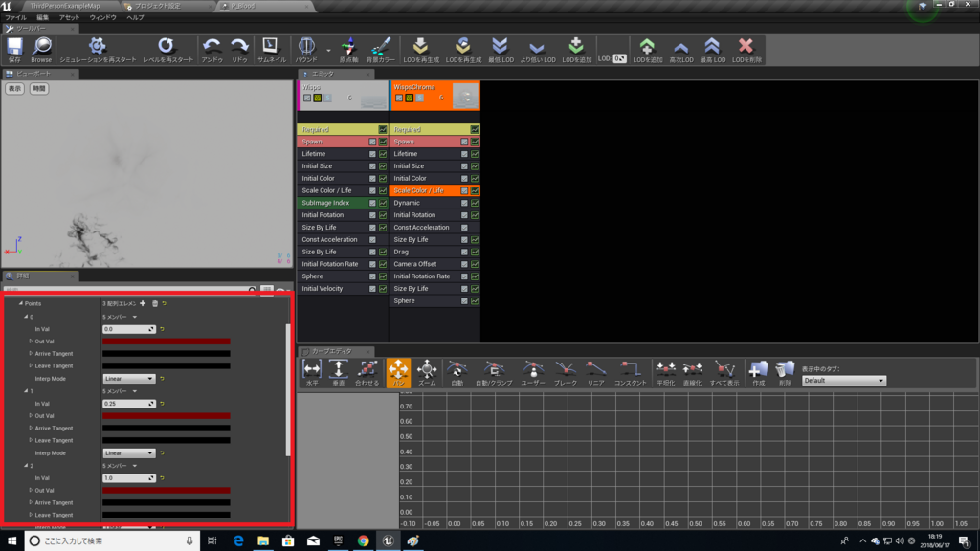Collapse the Points array expander
The height and width of the screenshot is (551, 980).
click(x=21, y=303)
